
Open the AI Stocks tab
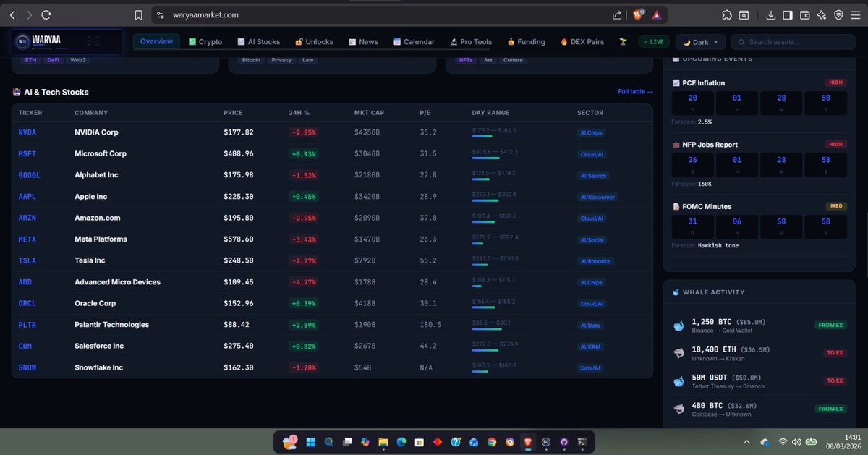point(259,42)
